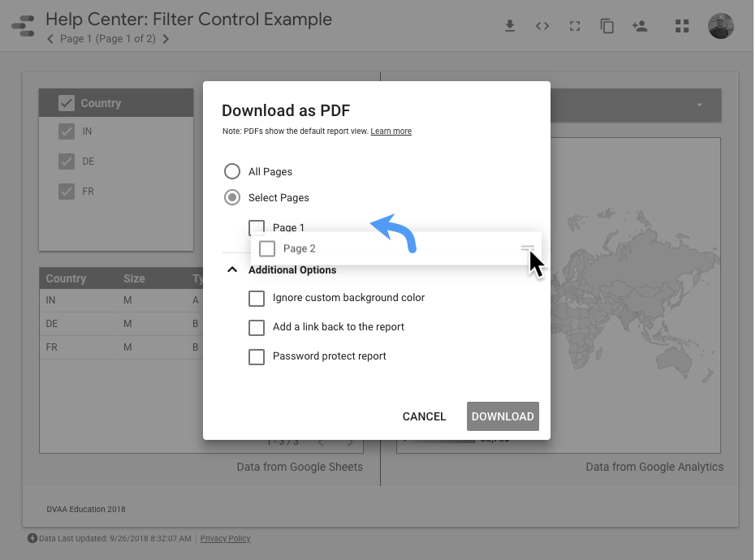Click the DOWNLOAD button
Viewport: 756px width, 560px height.
pyautogui.click(x=503, y=416)
